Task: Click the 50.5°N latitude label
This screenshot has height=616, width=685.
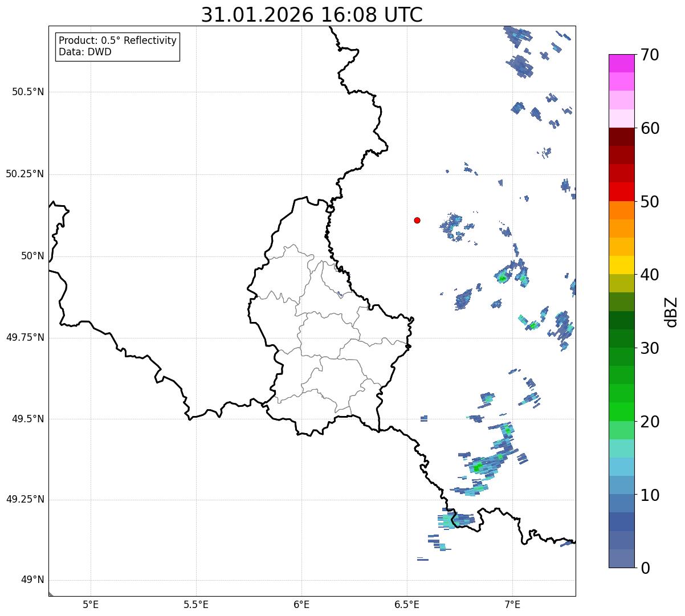Action: click(x=28, y=92)
